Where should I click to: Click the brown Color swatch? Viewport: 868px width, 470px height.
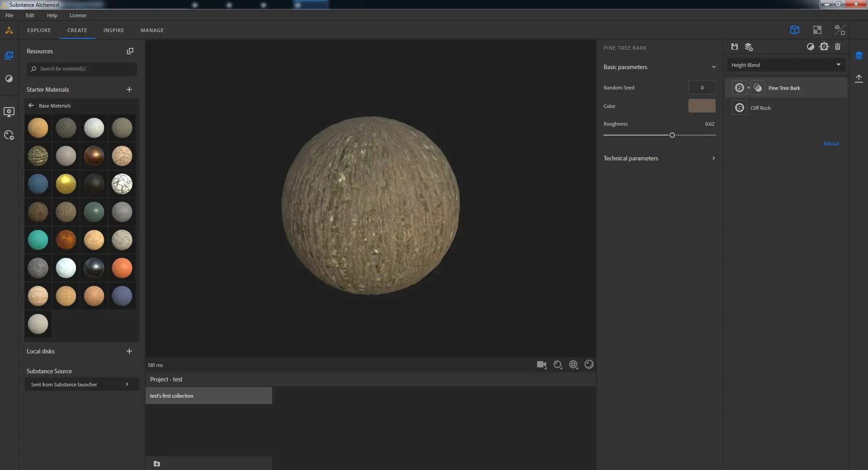702,106
